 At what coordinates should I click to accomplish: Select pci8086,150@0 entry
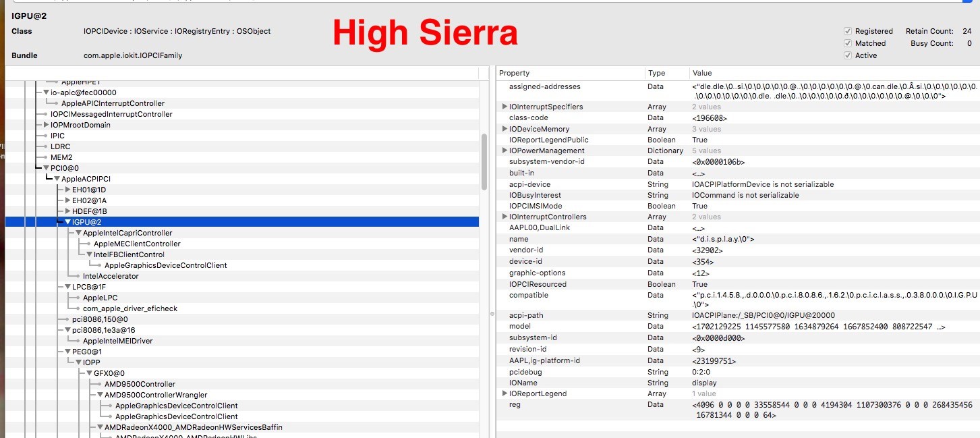100,319
